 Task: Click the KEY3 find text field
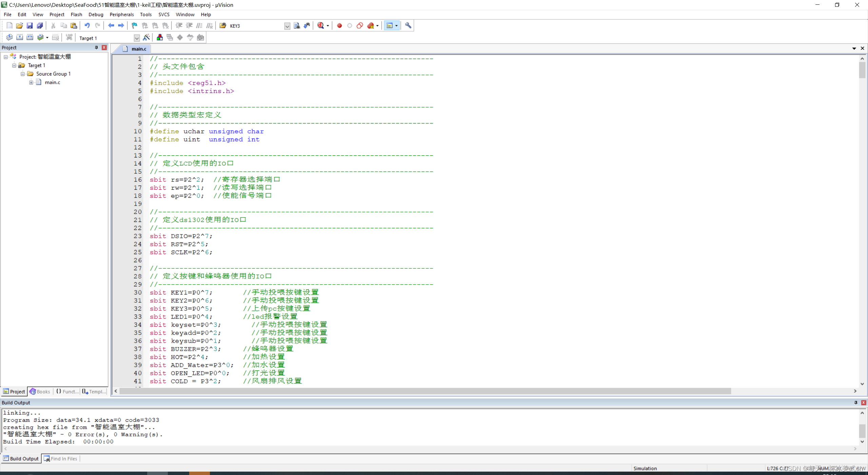[x=256, y=26]
